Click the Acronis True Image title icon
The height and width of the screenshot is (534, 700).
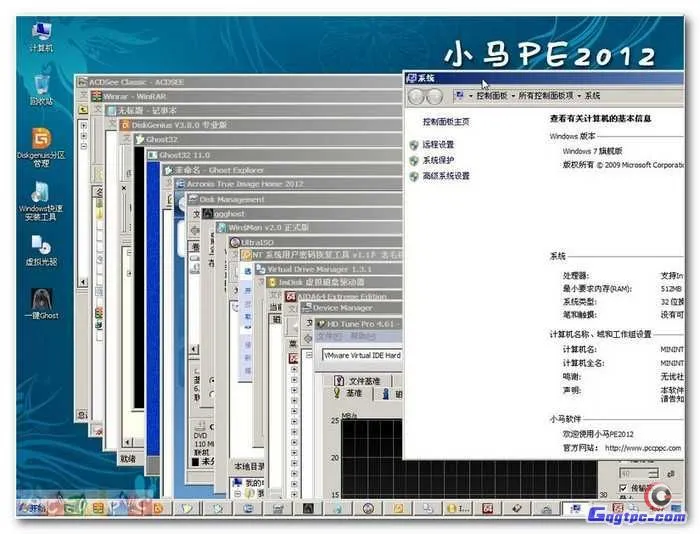pos(180,184)
